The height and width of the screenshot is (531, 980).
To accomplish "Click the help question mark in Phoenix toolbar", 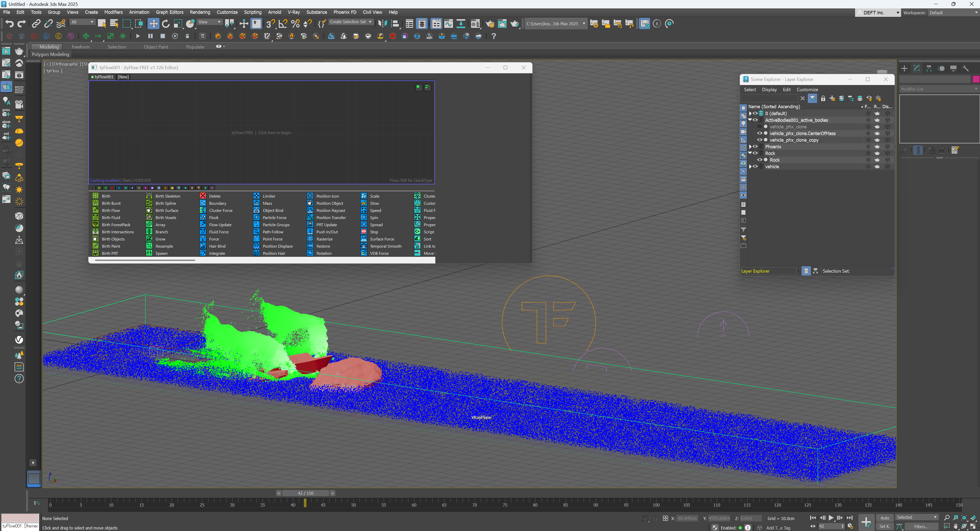I will point(494,36).
